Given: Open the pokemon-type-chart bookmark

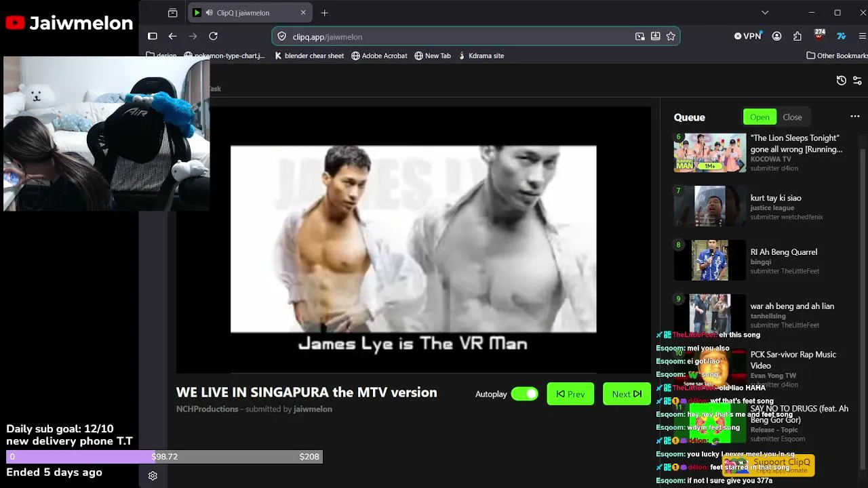Looking at the screenshot, I should 225,56.
